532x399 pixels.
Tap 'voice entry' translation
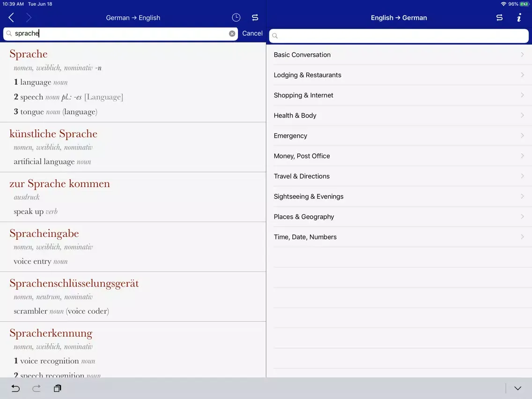tap(41, 261)
